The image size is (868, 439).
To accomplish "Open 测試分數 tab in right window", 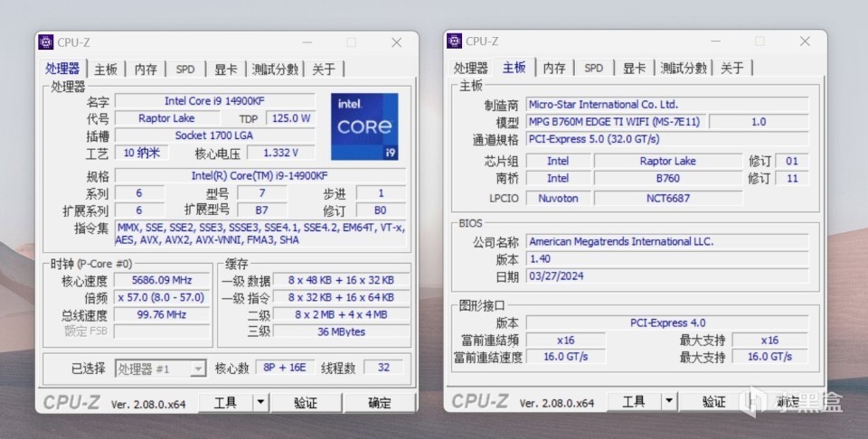I will coord(684,68).
